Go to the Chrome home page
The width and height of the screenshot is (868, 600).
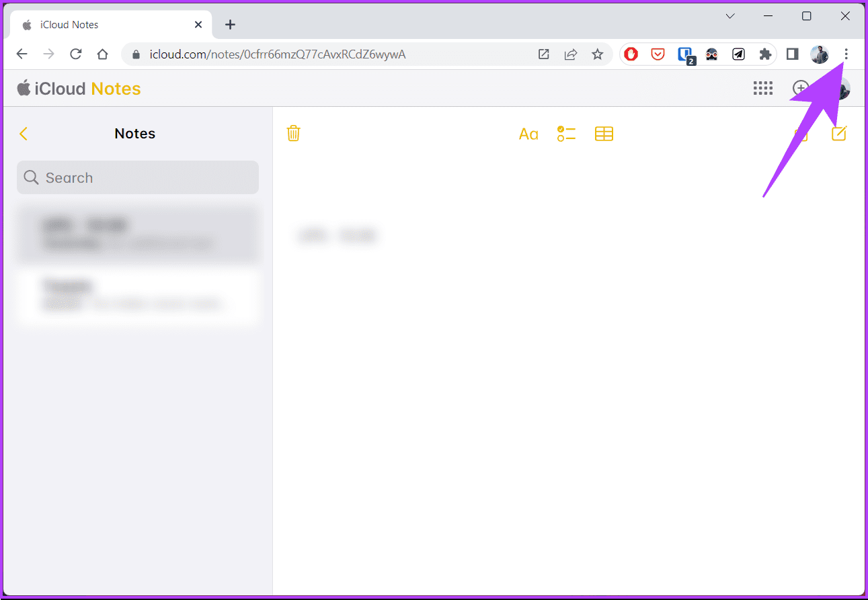(102, 54)
